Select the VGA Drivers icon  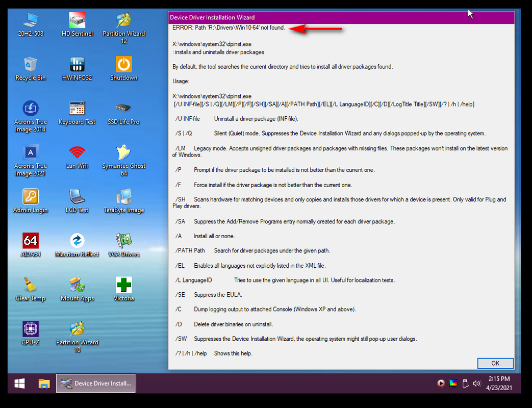(x=124, y=245)
